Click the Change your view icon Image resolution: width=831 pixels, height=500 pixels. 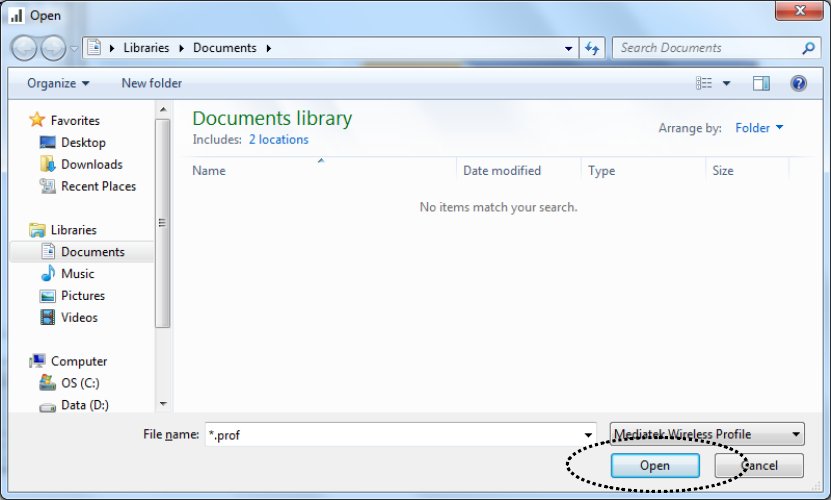click(x=704, y=83)
